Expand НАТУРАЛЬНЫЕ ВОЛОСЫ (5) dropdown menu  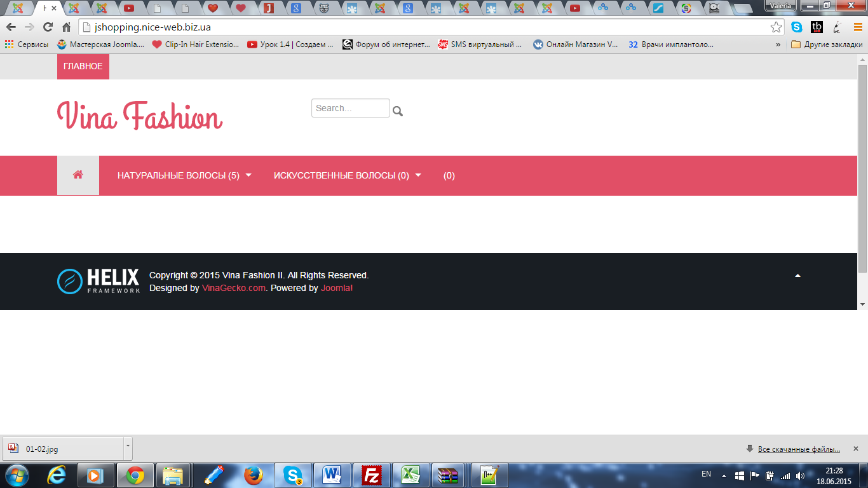tap(184, 175)
